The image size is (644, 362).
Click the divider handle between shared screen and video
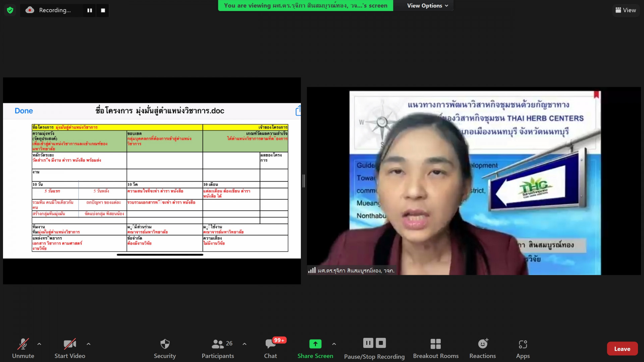click(304, 181)
